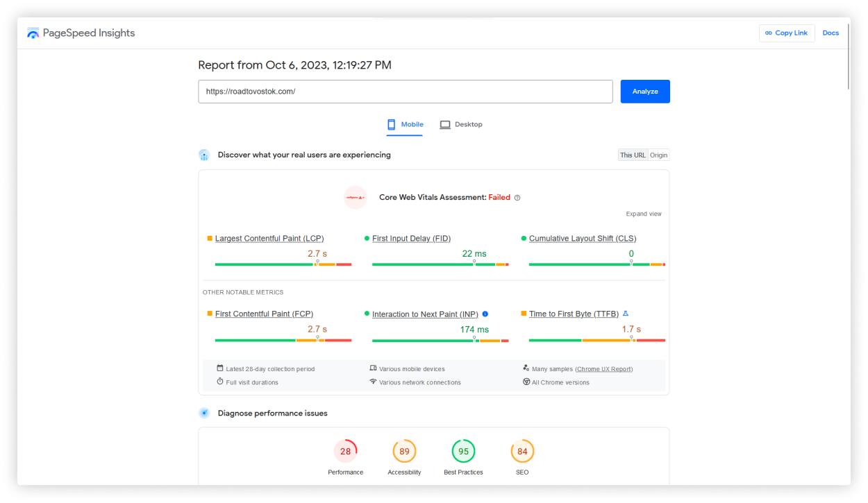Click the LCP distribution bar
This screenshot has height=503, width=868.
pos(283,264)
